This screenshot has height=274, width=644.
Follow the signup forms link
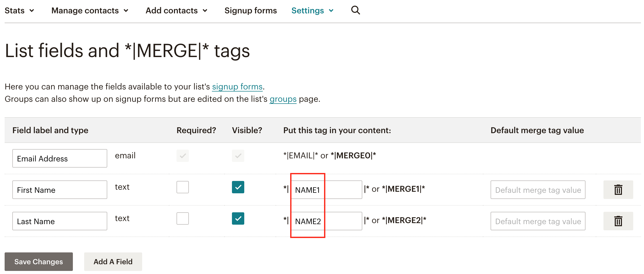click(x=237, y=87)
